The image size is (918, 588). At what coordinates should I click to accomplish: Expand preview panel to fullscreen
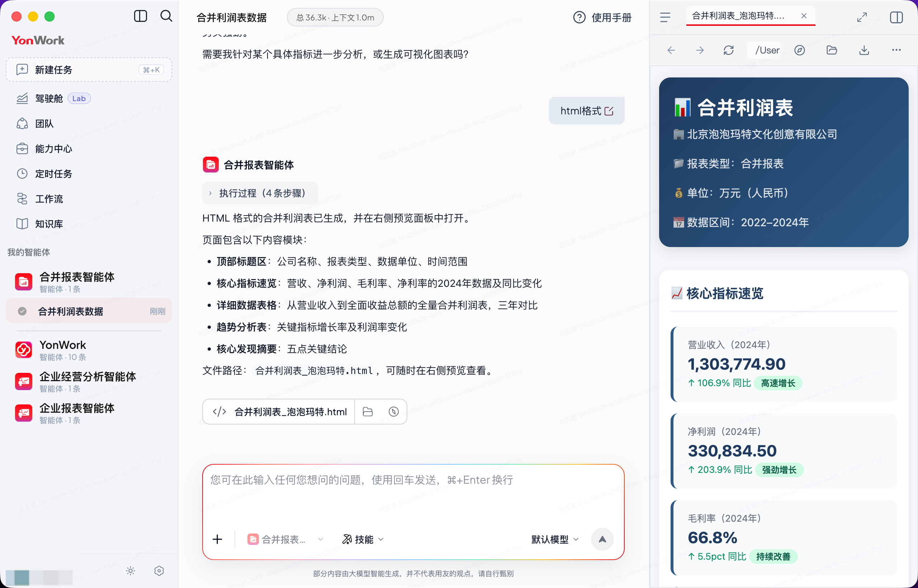click(x=862, y=17)
